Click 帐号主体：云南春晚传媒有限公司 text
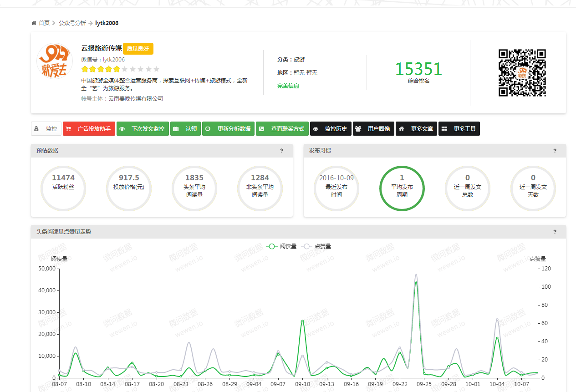 pos(122,98)
